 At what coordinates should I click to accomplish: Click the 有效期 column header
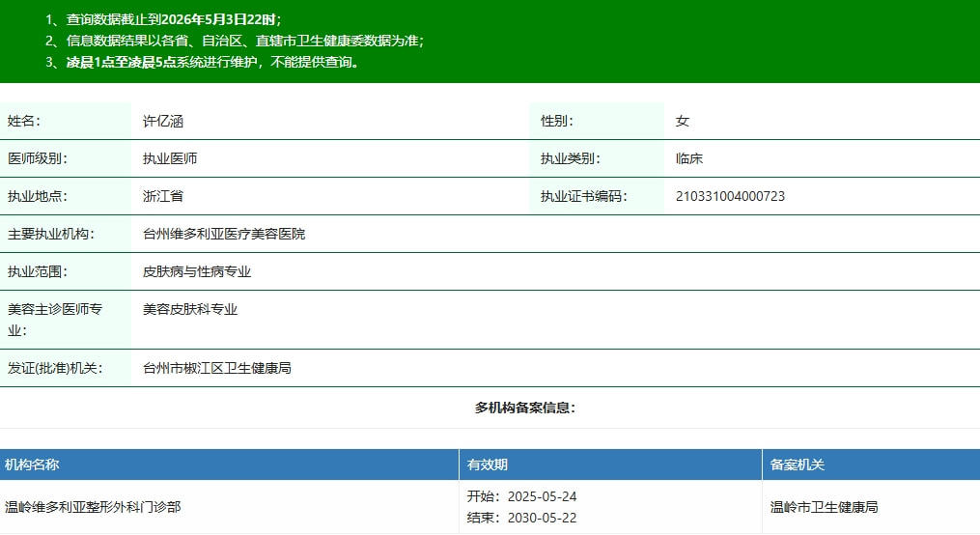(x=487, y=465)
